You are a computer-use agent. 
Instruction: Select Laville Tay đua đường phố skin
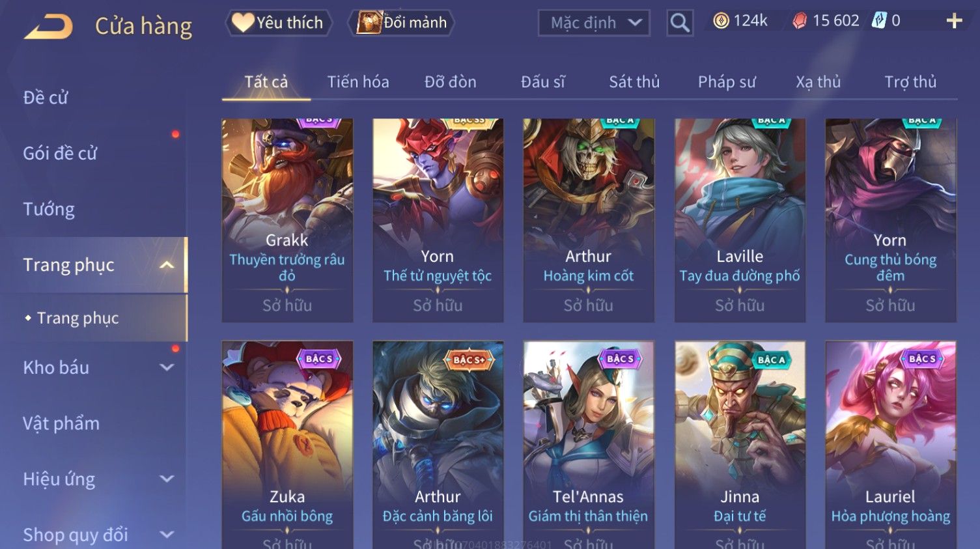click(x=740, y=220)
